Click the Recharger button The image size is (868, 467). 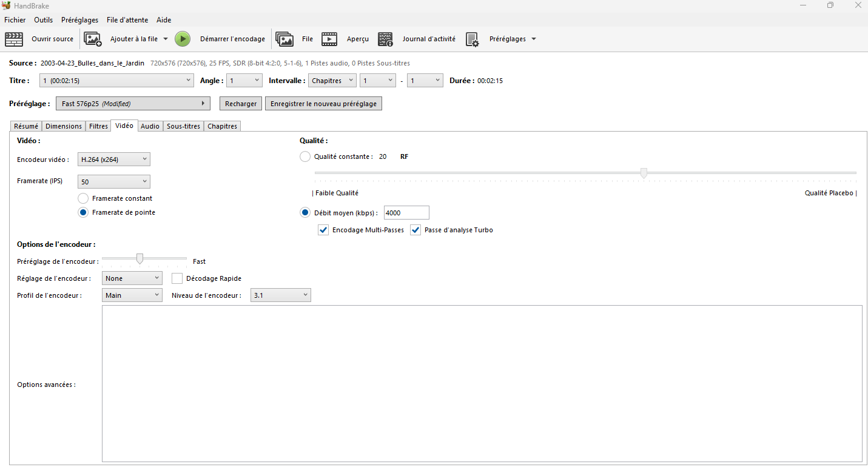241,104
